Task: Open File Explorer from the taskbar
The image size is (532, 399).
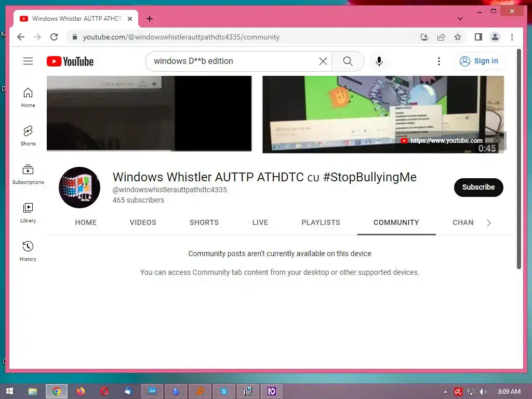Action: click(33, 392)
